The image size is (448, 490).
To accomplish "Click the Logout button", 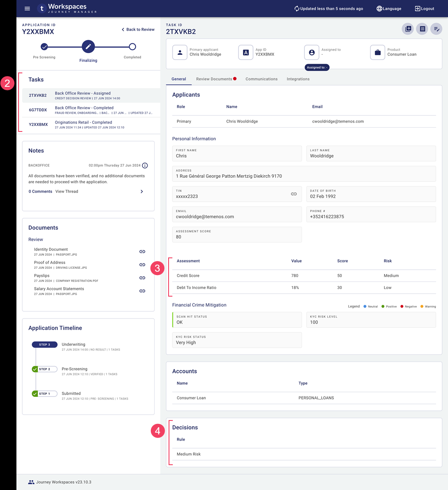I will pos(424,8).
